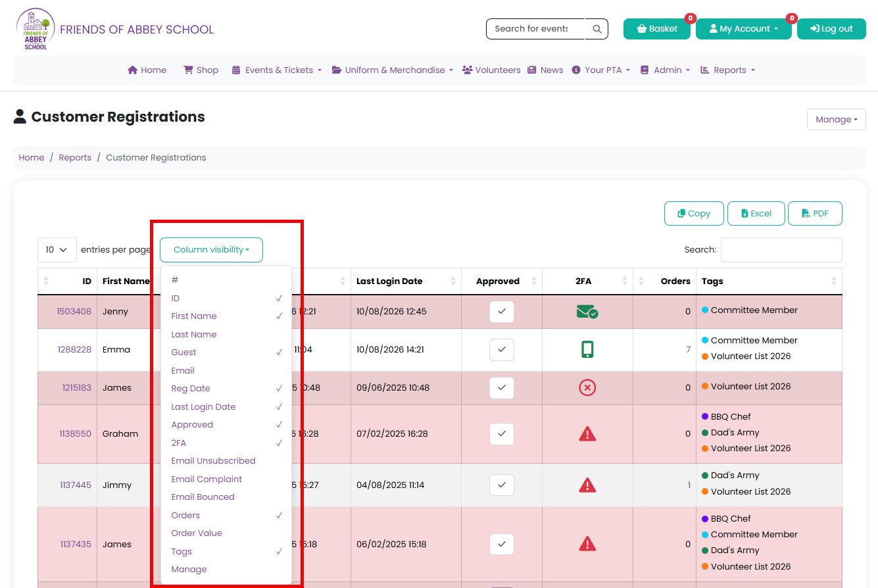Toggle approved checkbox in Emma's row
This screenshot has width=878, height=588.
pyautogui.click(x=502, y=350)
